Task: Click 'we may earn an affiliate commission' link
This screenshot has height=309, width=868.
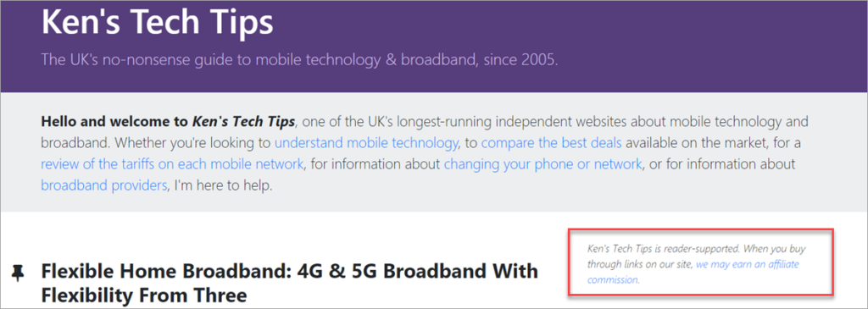Action: point(693,272)
